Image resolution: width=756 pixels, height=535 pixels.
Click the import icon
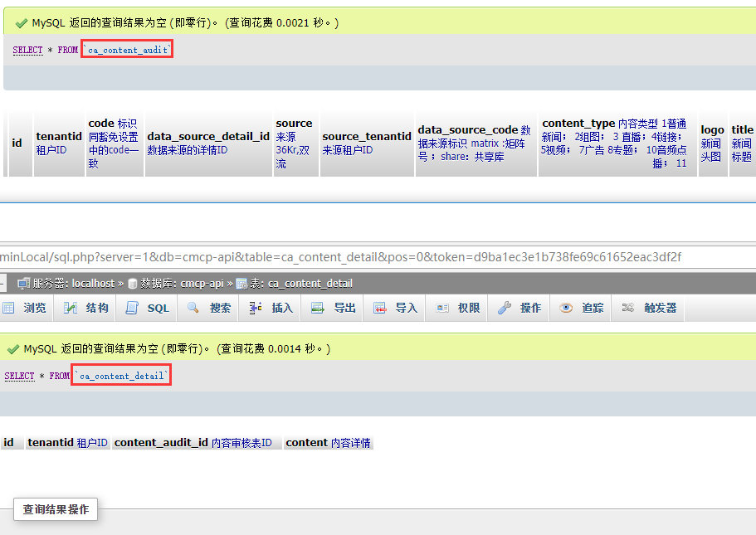point(380,308)
